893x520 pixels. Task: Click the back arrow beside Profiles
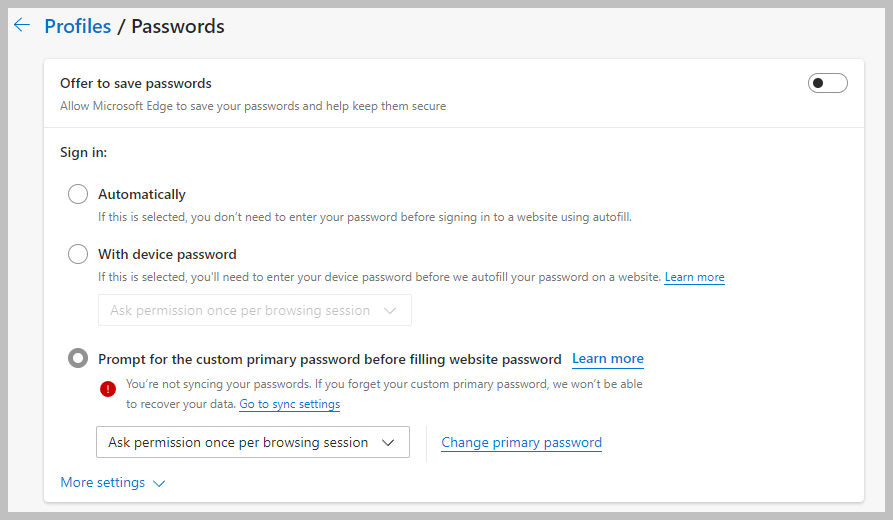[x=22, y=26]
